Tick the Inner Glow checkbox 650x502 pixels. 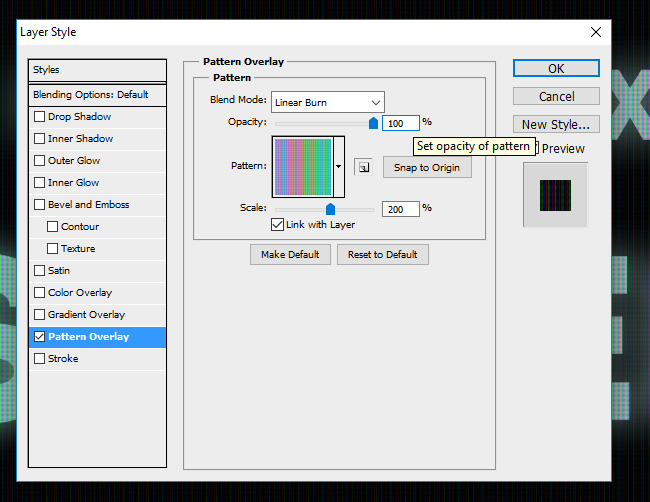tap(39, 182)
